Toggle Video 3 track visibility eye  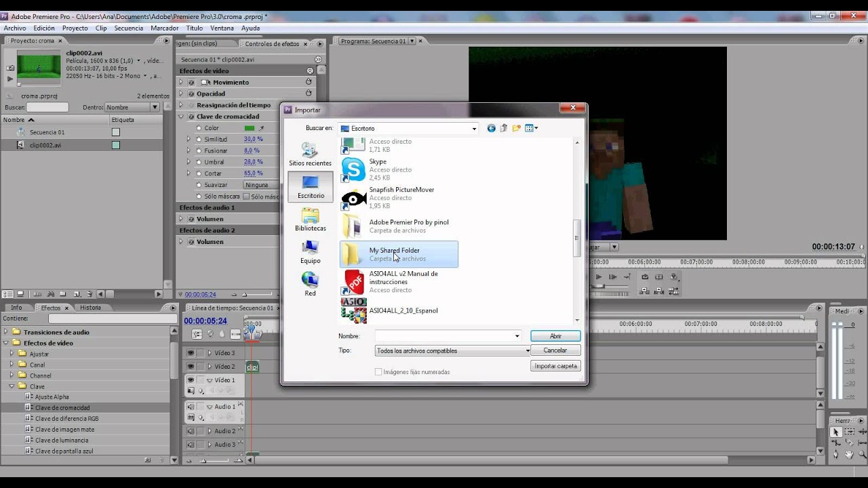(191, 352)
